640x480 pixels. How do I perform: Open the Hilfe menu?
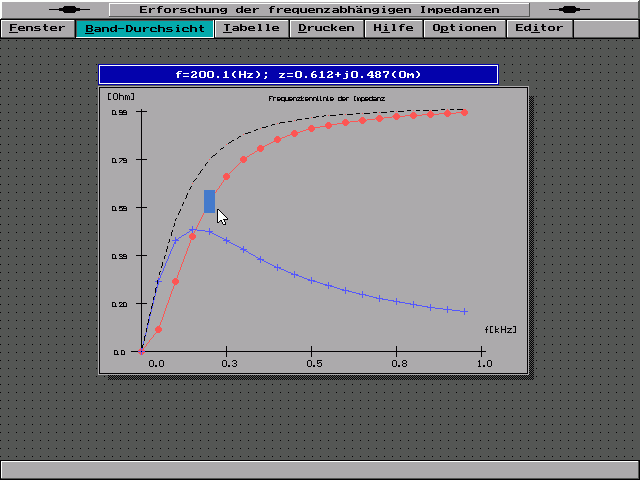point(393,28)
